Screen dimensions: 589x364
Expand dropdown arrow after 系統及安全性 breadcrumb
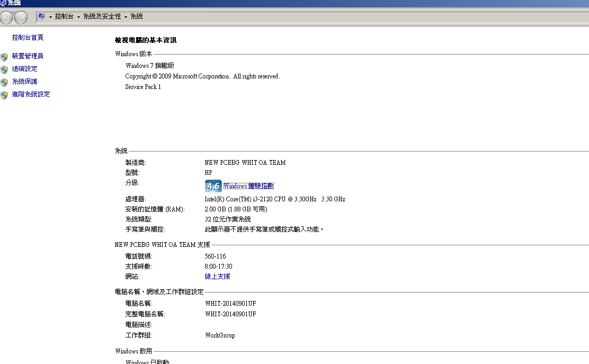coord(126,17)
